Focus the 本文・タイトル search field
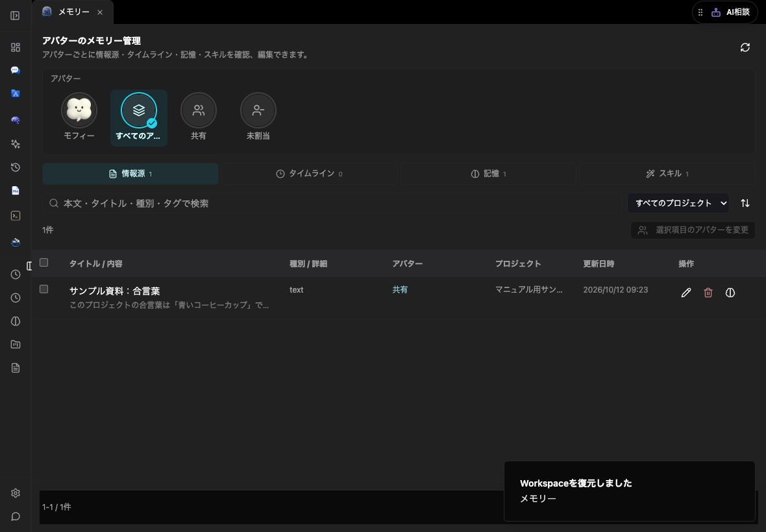This screenshot has width=766, height=532. (332, 203)
